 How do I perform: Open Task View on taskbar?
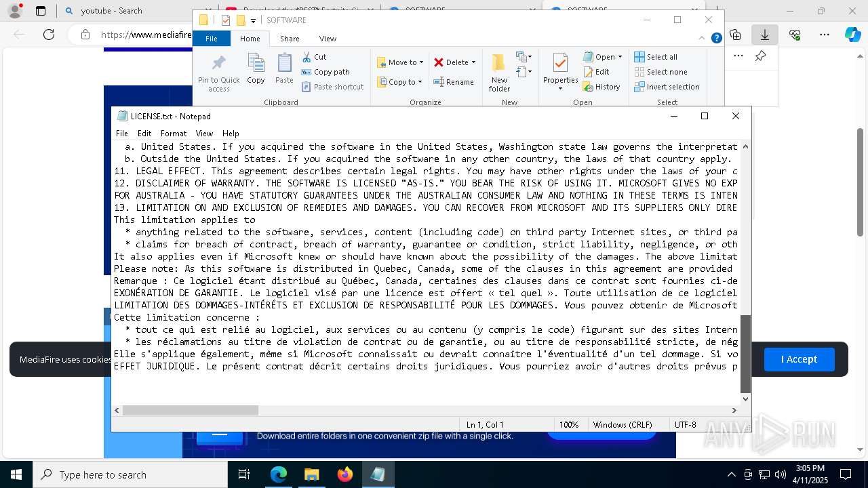click(x=244, y=474)
